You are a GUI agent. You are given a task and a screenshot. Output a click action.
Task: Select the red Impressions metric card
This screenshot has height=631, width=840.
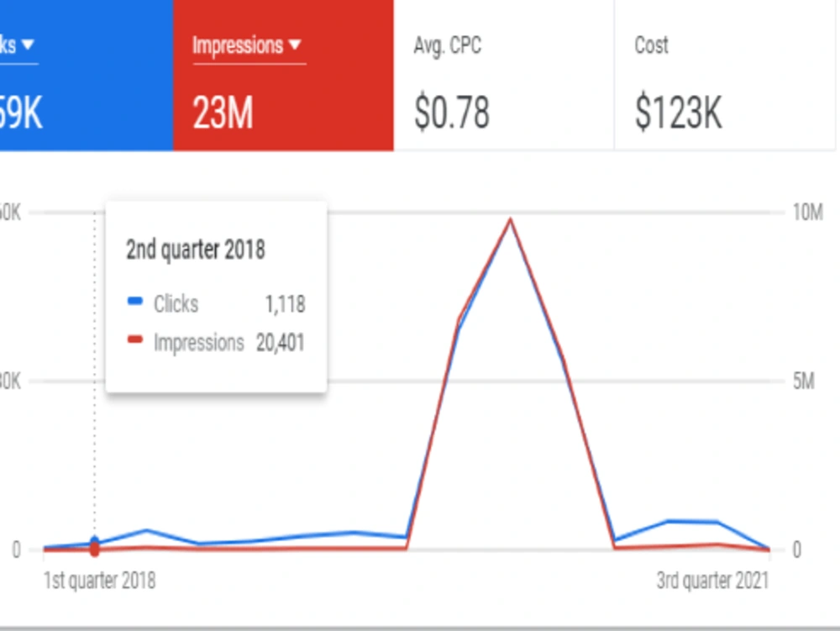(283, 75)
